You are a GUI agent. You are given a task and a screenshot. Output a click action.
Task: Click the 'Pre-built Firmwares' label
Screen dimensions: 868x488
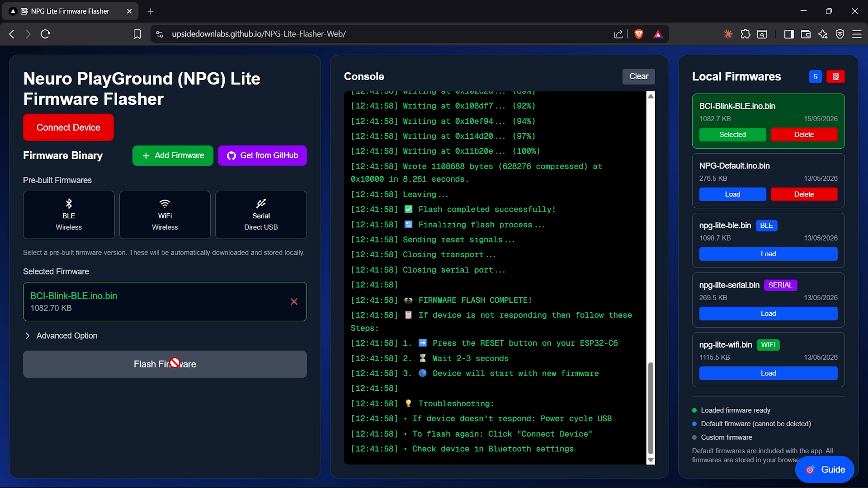57,180
